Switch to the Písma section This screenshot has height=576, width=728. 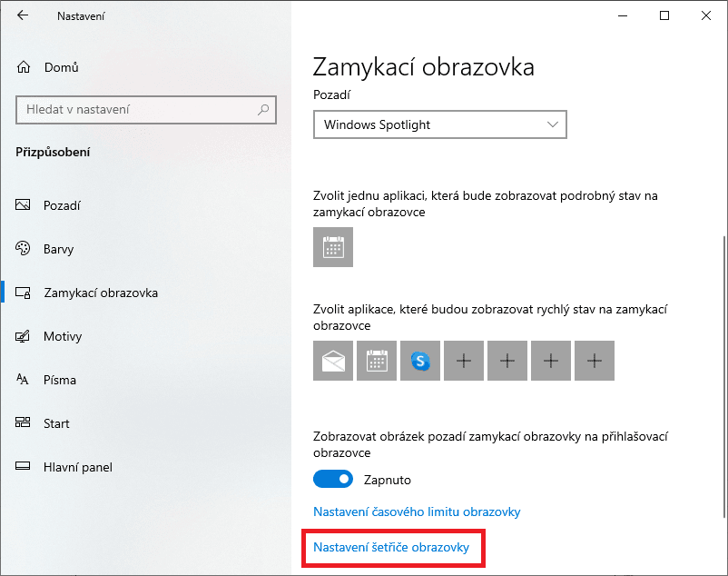[59, 380]
